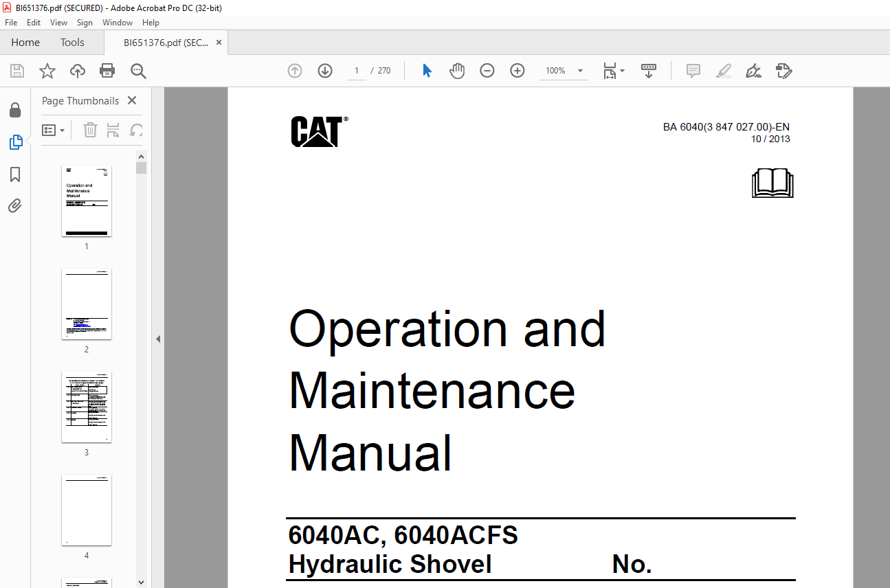Screen dimensions: 890x588
Task: Click the rotate pages icon
Action: [x=137, y=130]
